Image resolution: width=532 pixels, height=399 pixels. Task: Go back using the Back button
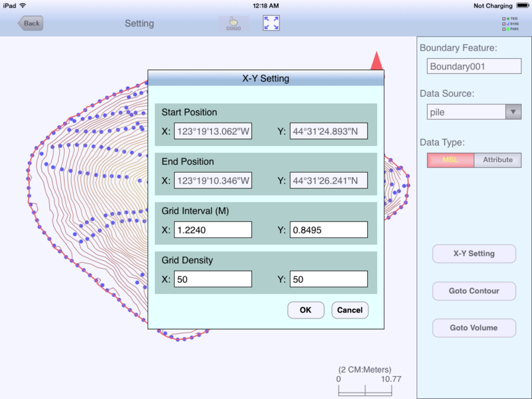point(30,23)
